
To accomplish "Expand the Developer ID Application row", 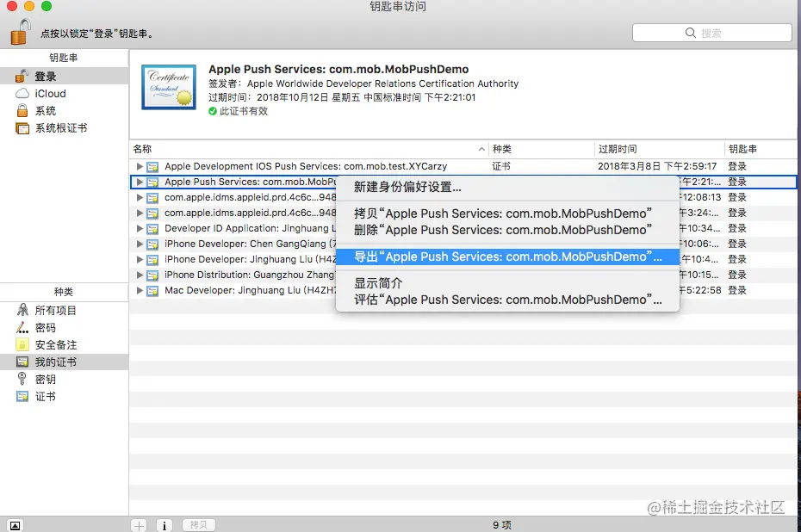I will point(140,228).
